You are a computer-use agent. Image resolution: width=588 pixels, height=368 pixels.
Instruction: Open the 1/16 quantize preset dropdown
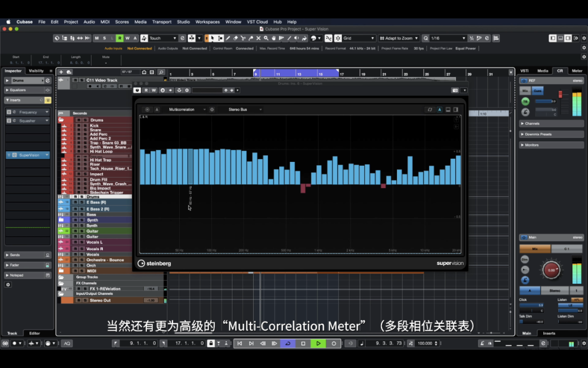448,38
